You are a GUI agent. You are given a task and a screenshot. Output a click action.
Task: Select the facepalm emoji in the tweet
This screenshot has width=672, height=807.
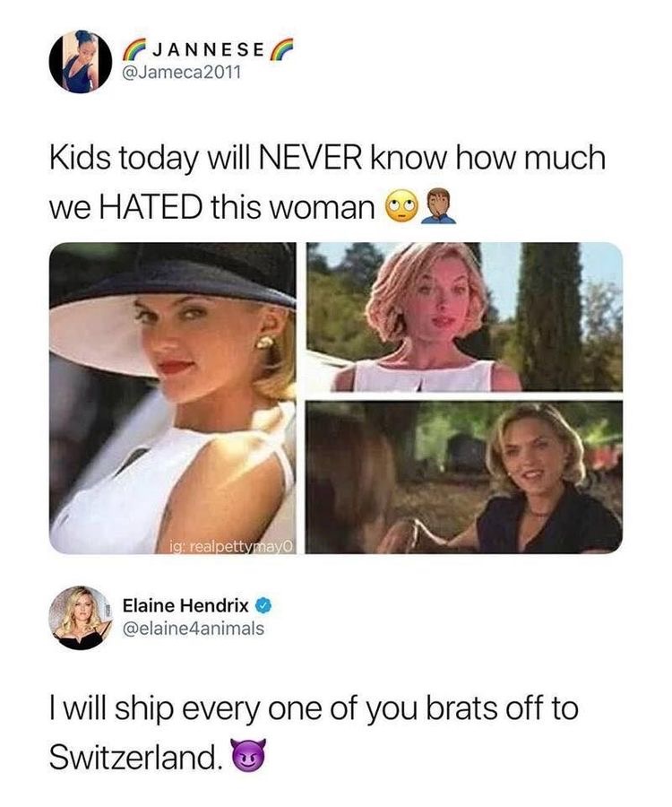(x=438, y=206)
